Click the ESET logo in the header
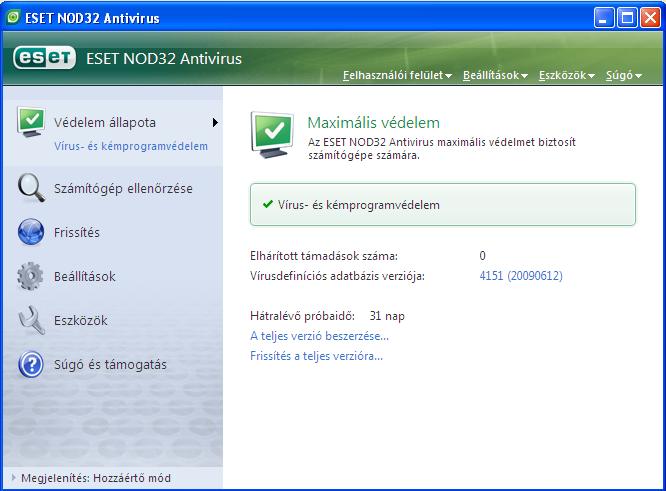This screenshot has height=491, width=666. [44, 59]
